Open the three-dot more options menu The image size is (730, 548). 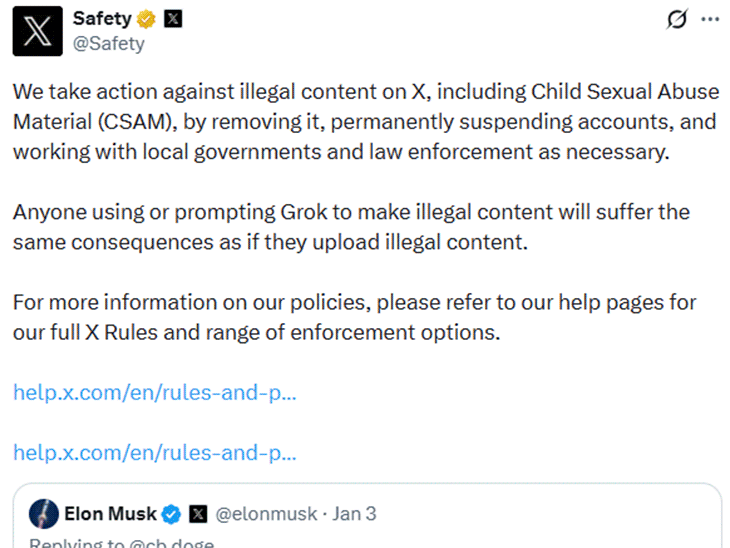pos(710,19)
